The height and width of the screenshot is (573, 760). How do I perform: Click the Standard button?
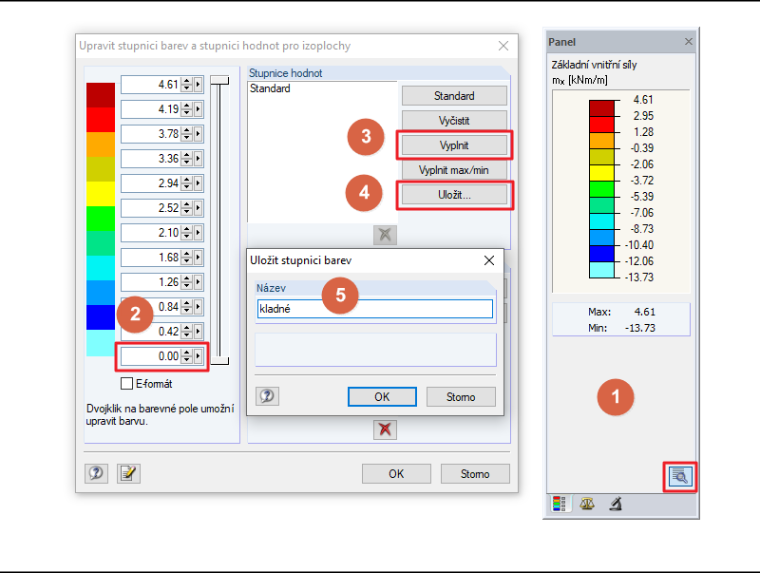[x=454, y=96]
